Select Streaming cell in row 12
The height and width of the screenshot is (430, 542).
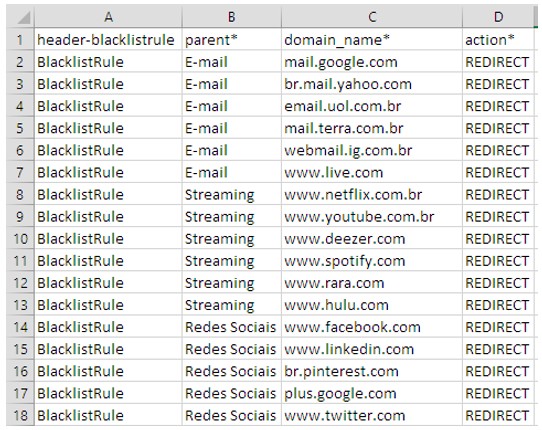[232, 282]
